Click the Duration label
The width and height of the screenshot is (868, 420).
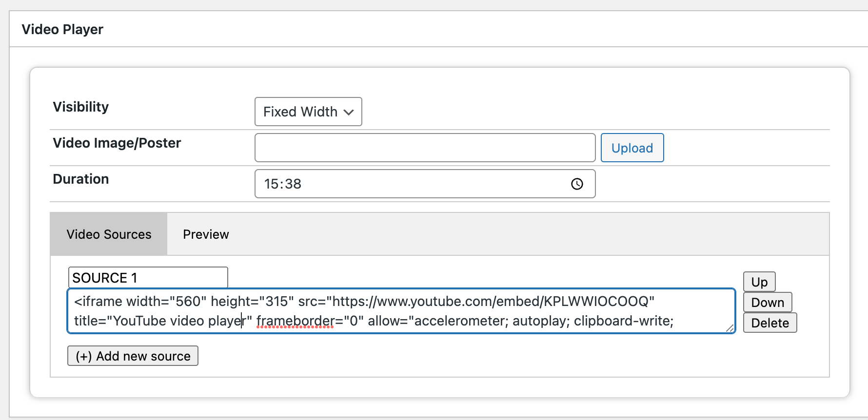[81, 179]
